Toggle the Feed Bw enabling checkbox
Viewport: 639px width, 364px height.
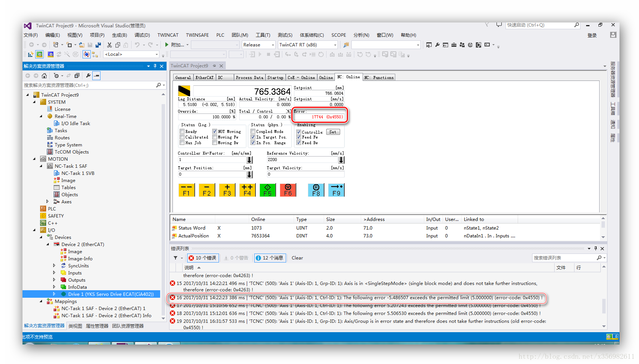pyautogui.click(x=299, y=143)
